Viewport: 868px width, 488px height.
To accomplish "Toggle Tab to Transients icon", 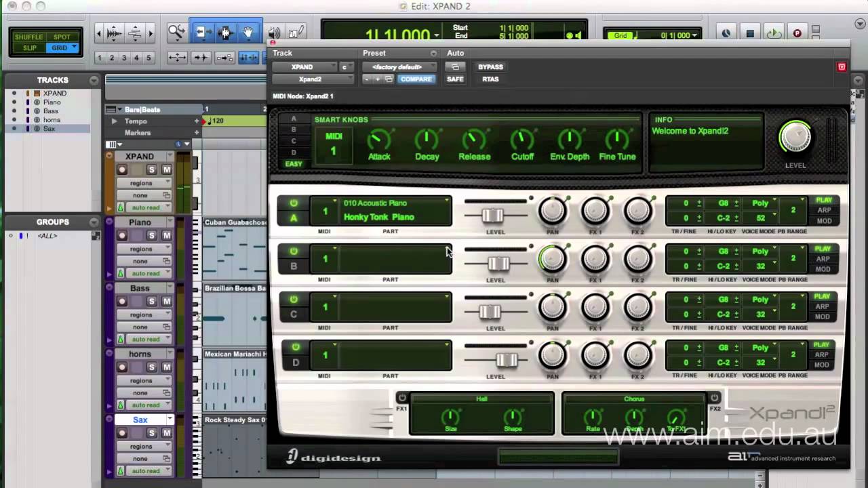I will (201, 58).
